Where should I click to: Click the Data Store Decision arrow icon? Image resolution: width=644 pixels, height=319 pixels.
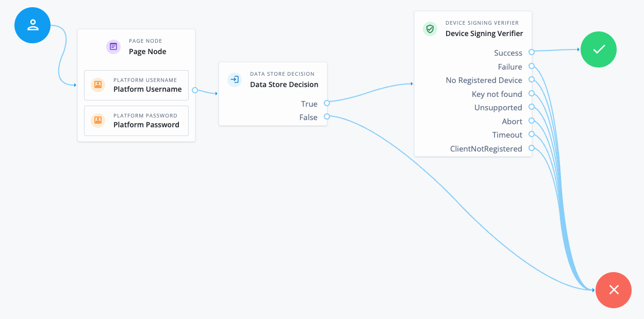(x=235, y=80)
